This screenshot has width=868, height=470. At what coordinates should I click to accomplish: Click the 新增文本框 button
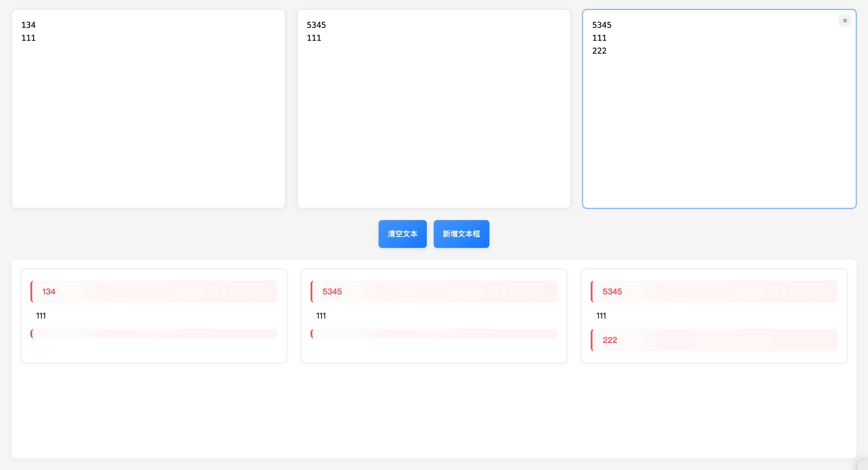coord(461,234)
